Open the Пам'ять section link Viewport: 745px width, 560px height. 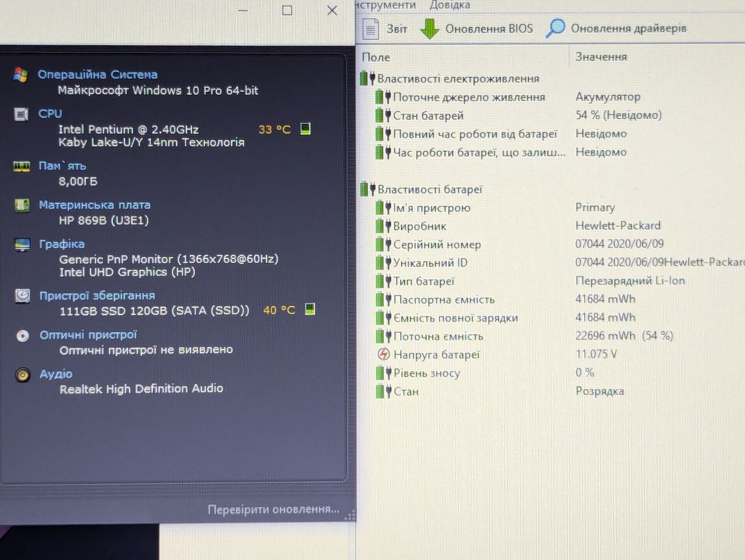coord(62,166)
